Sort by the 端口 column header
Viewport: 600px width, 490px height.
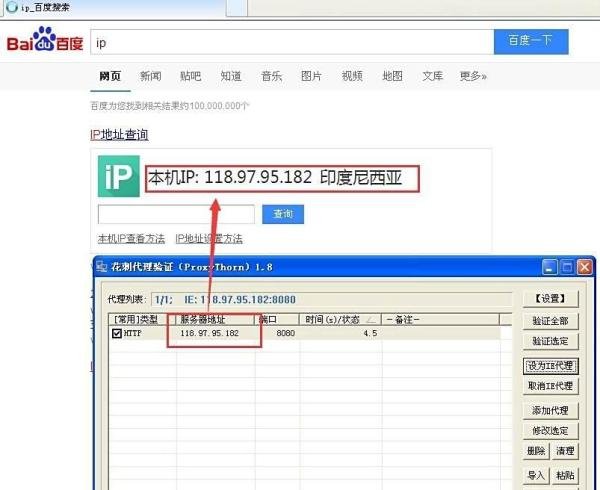277,319
